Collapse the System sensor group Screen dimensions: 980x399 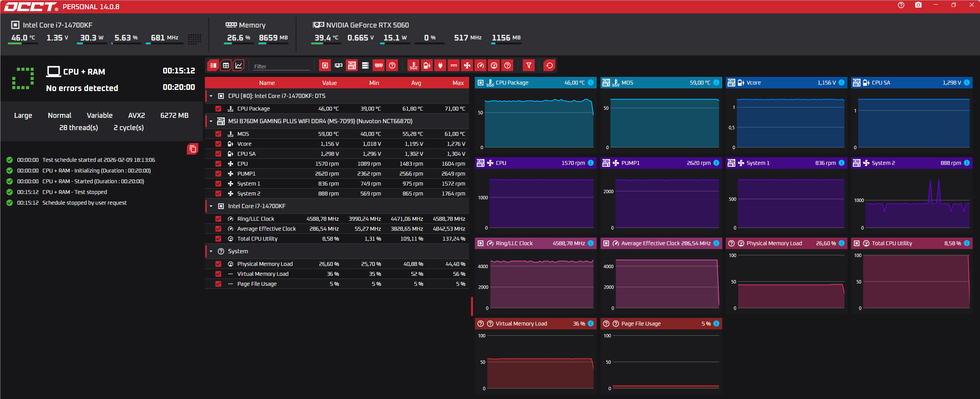[x=211, y=251]
